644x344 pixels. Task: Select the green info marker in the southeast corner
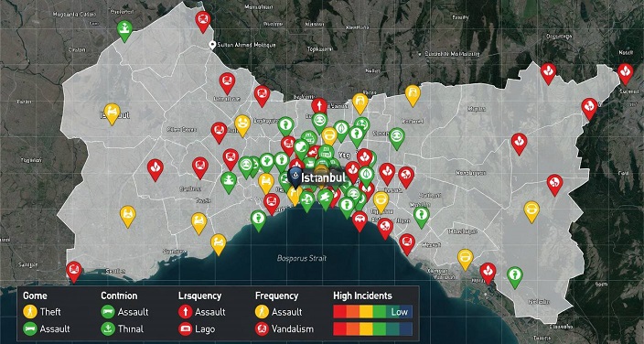coord(515,276)
